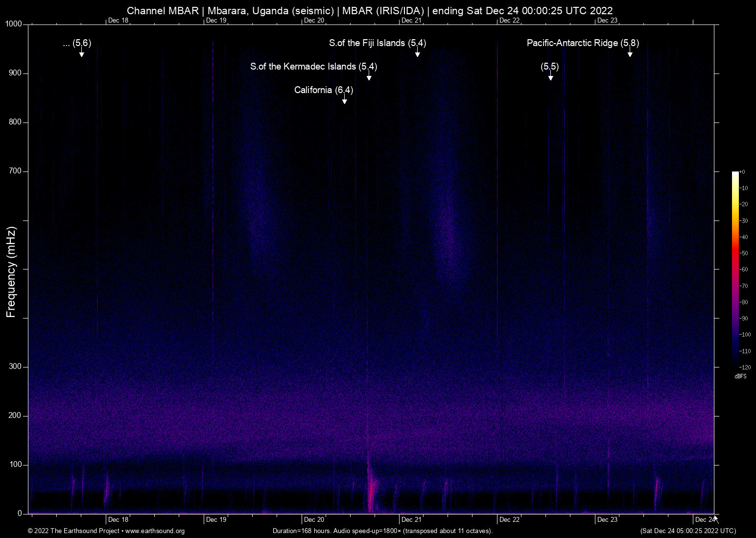Select the S.of the Kermadec Islands (5.4) label

pyautogui.click(x=313, y=67)
